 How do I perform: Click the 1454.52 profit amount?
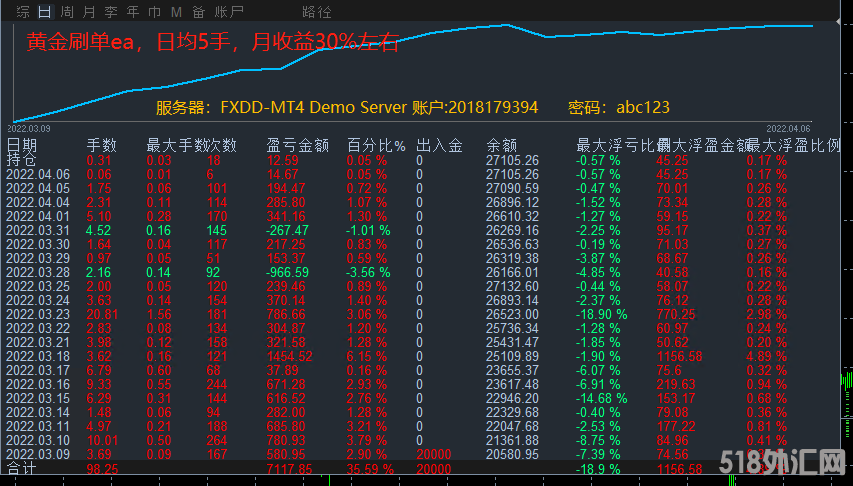(x=289, y=356)
